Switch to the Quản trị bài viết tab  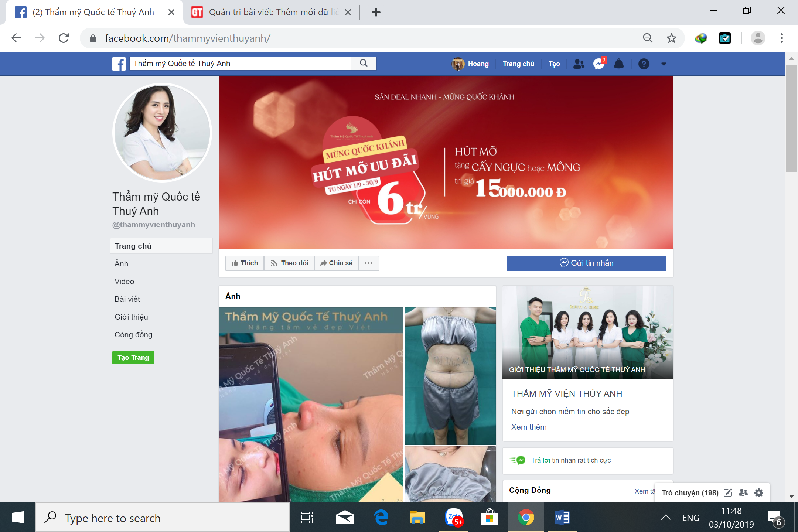click(270, 12)
